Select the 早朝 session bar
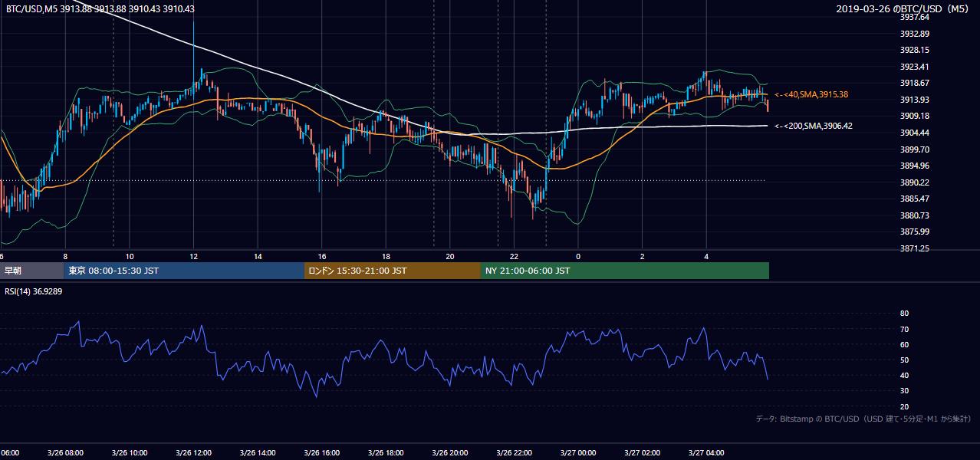 pyautogui.click(x=31, y=271)
